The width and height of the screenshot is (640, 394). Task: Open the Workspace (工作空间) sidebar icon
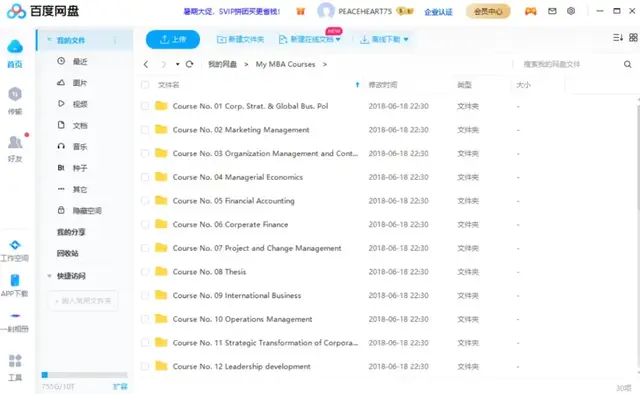pos(15,245)
